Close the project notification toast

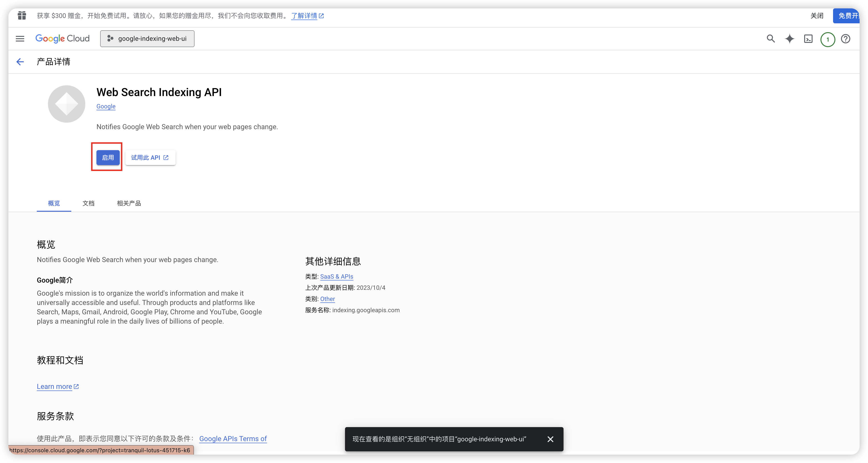coord(550,439)
